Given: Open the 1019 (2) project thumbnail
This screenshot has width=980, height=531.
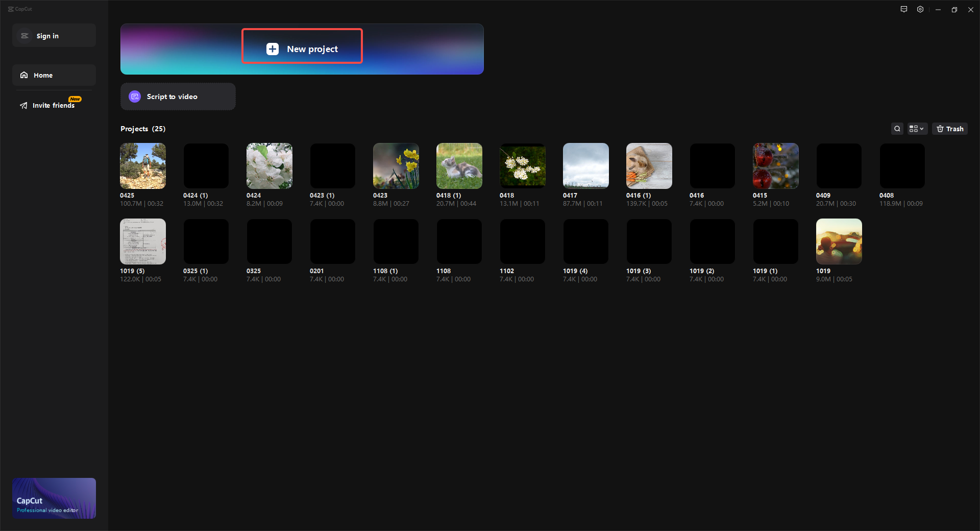Looking at the screenshot, I should (x=713, y=242).
